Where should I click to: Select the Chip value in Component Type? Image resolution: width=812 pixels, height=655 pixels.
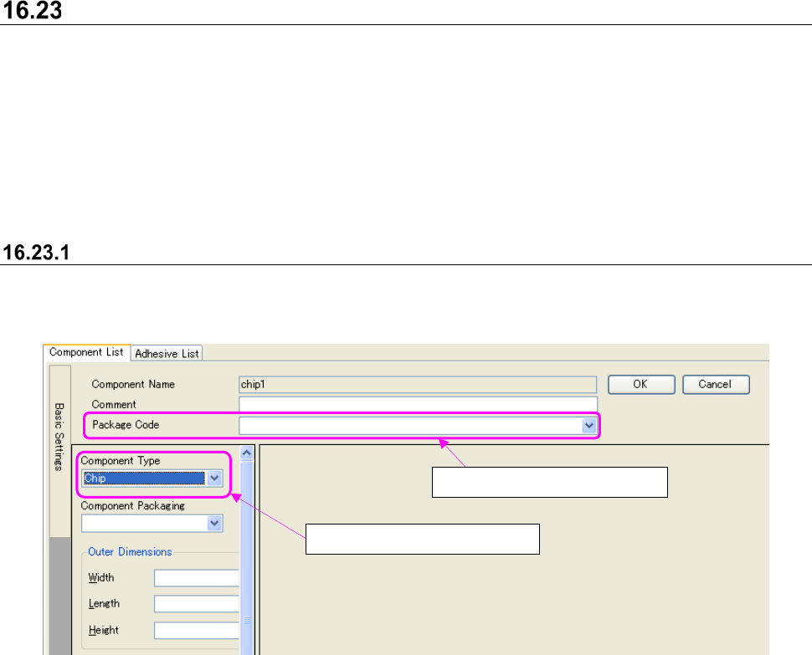pos(144,478)
